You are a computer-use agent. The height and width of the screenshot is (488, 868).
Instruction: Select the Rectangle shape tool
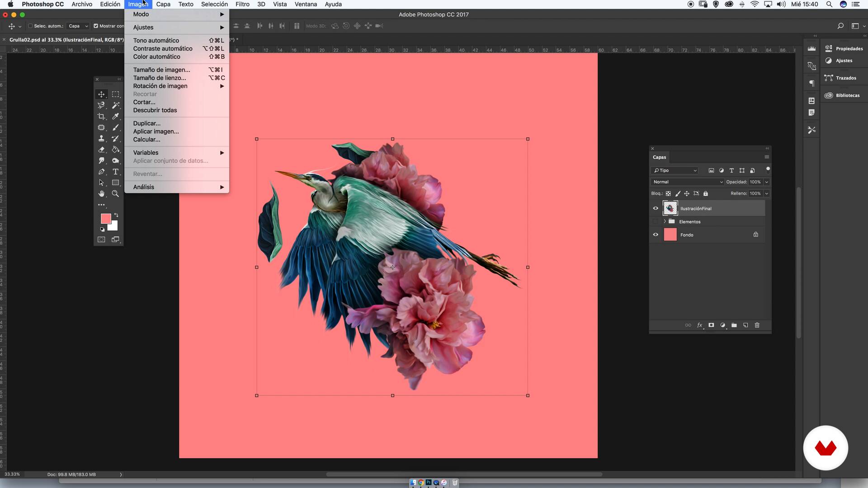point(116,183)
